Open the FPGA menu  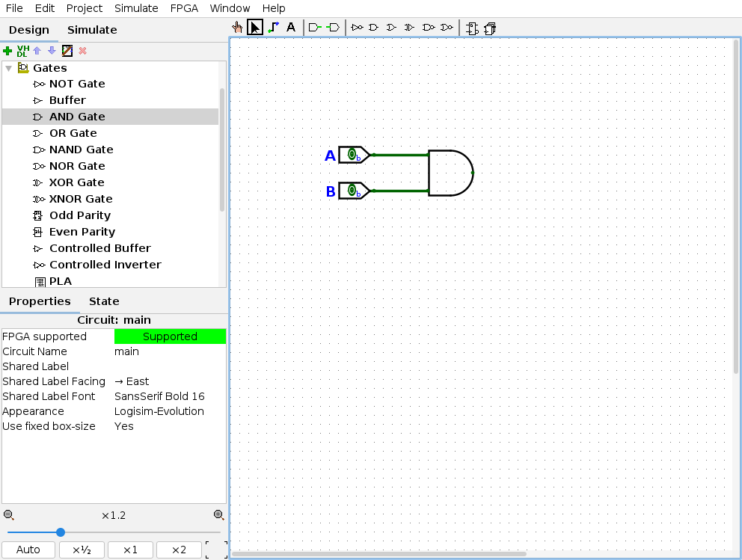pyautogui.click(x=184, y=8)
